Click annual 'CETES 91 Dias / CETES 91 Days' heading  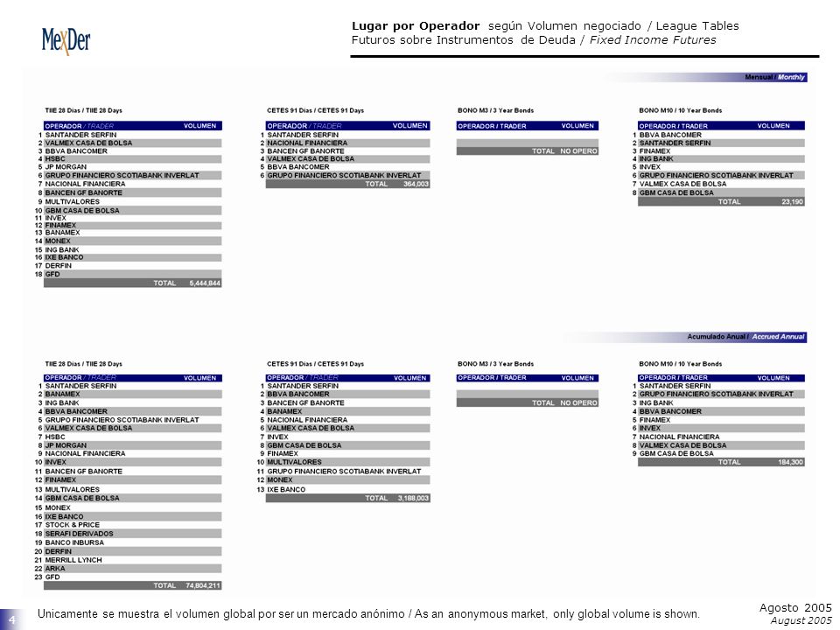[x=315, y=364]
